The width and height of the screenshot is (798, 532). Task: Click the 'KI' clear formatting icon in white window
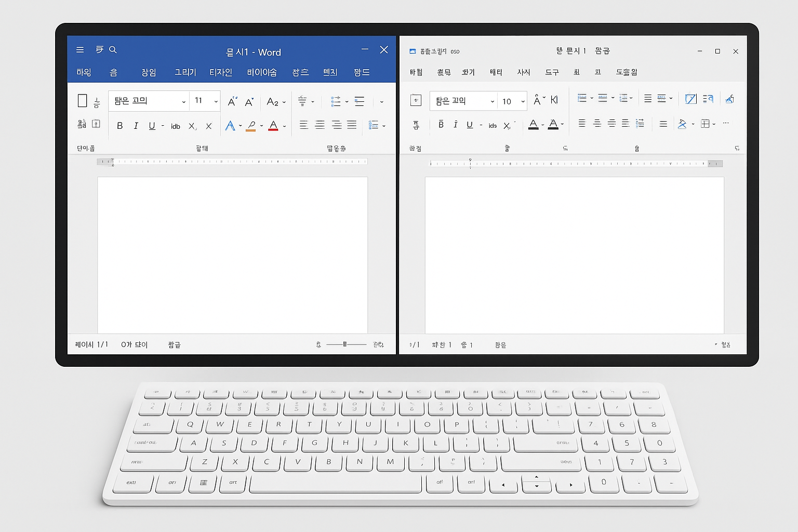click(554, 100)
